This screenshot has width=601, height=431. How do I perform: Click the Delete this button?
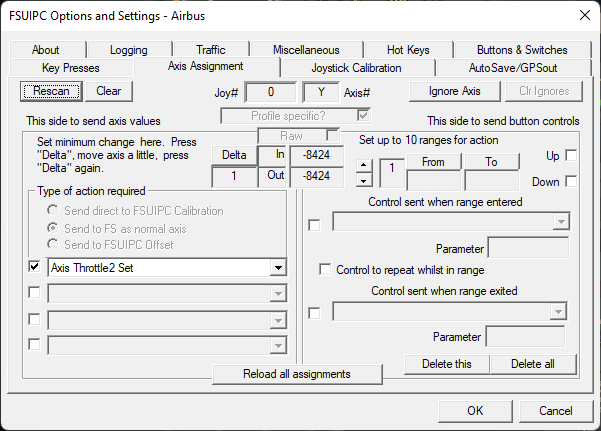click(x=447, y=364)
